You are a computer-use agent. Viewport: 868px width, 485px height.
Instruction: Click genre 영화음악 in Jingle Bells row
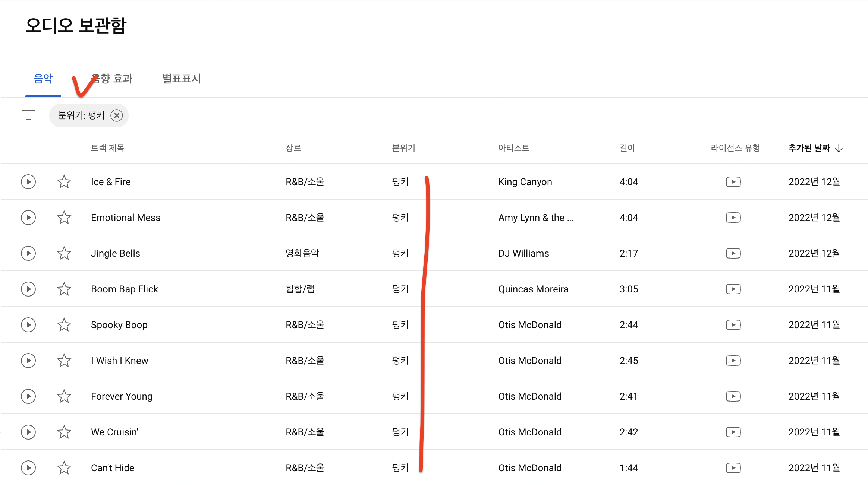click(302, 253)
